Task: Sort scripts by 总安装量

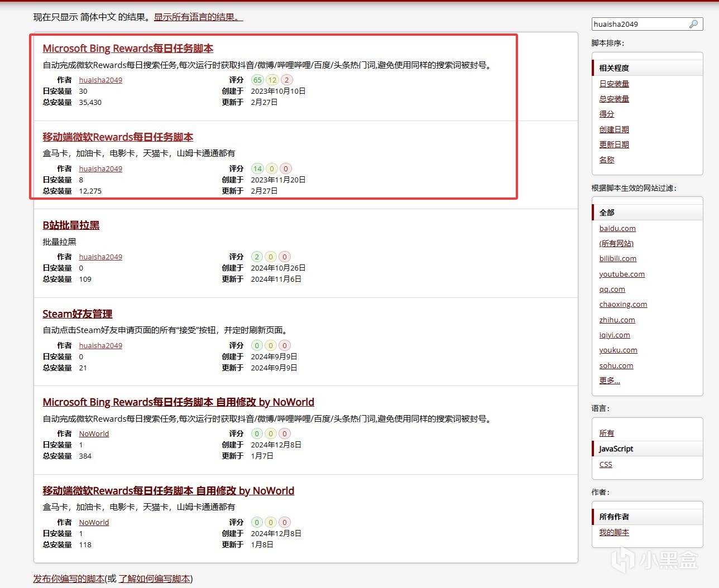Action: point(614,99)
